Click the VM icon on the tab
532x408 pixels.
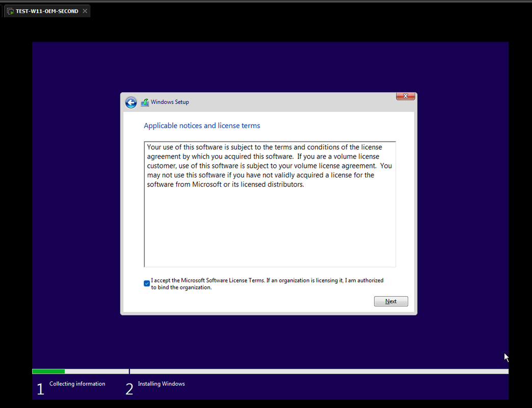click(10, 11)
